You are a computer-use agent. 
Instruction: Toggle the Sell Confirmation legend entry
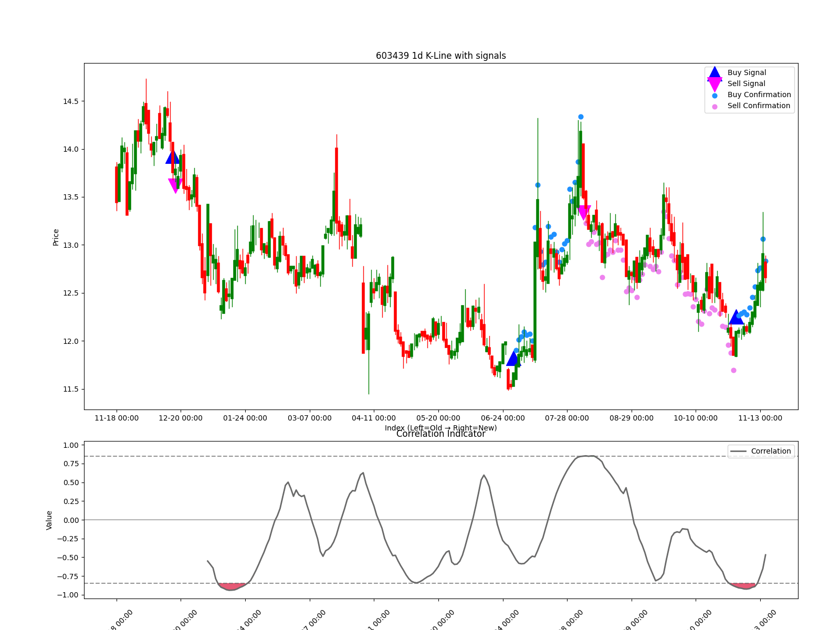(758, 106)
